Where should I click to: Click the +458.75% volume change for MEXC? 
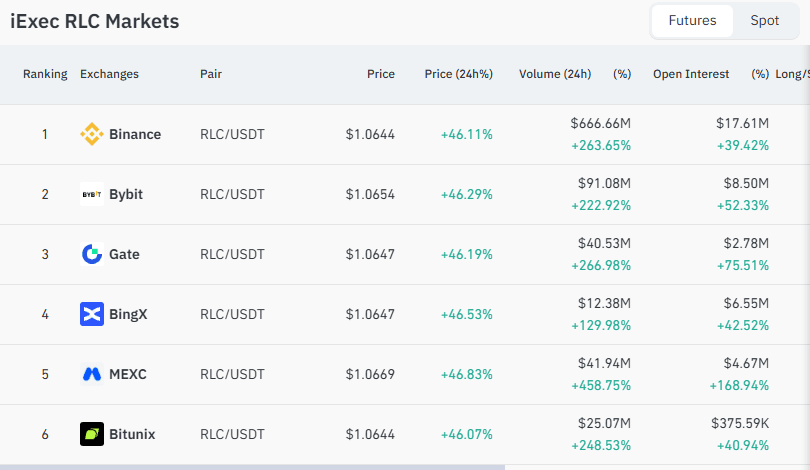coord(601,385)
